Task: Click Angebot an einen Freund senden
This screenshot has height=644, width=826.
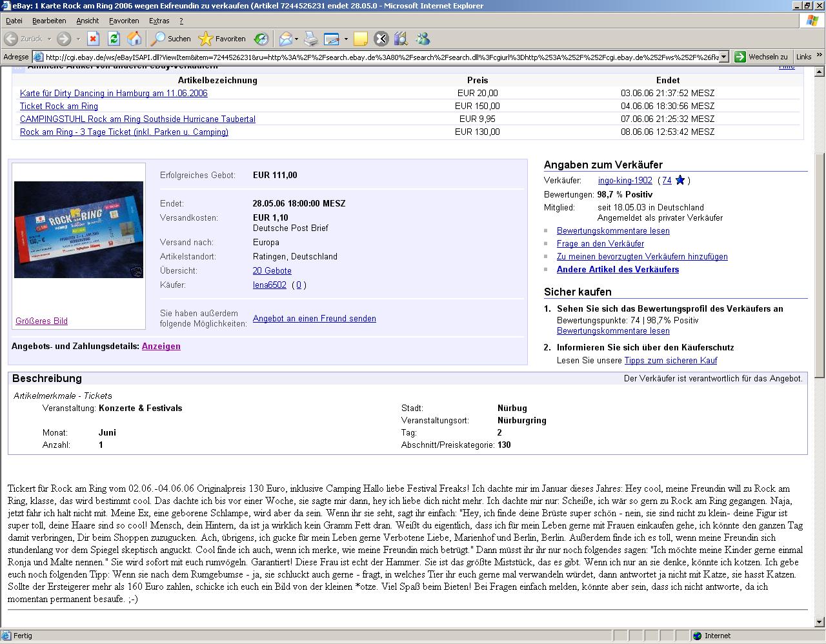Action: point(314,319)
